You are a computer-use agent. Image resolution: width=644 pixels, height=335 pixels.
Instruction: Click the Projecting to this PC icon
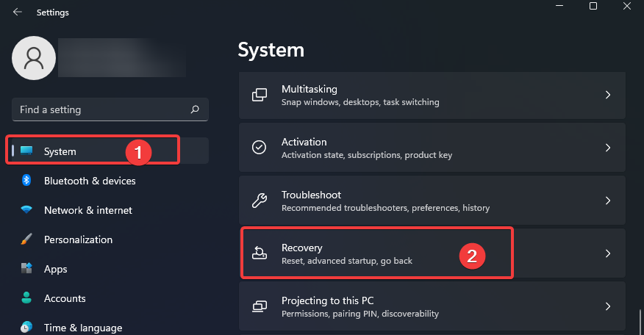point(260,306)
